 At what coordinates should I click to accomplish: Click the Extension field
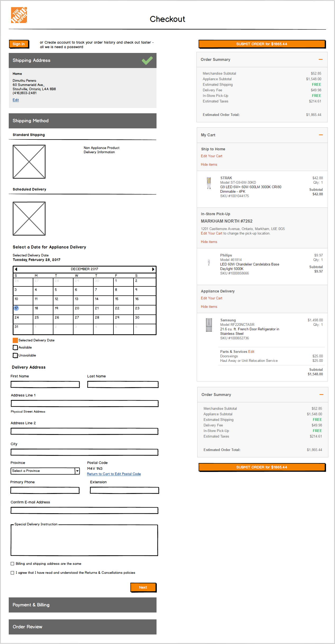pos(125,490)
